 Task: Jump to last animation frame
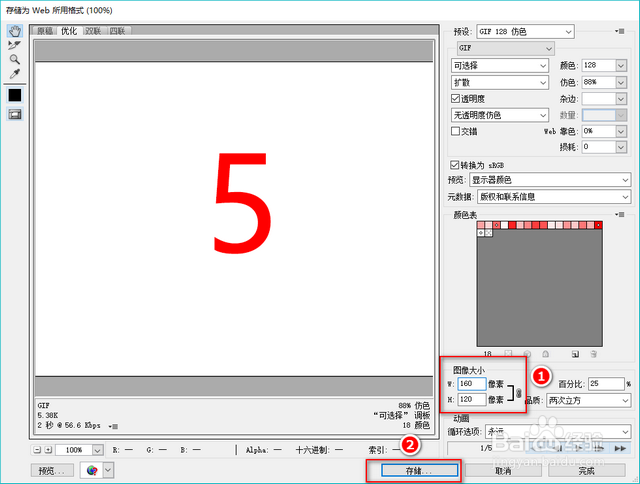tap(620, 448)
